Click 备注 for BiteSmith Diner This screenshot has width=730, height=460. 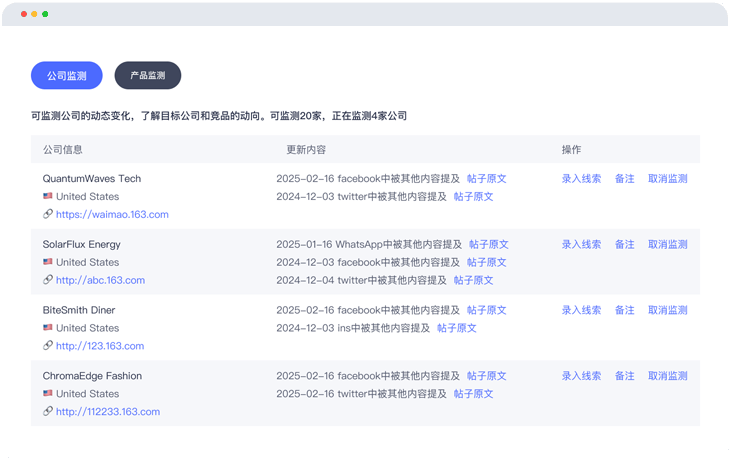coord(624,311)
